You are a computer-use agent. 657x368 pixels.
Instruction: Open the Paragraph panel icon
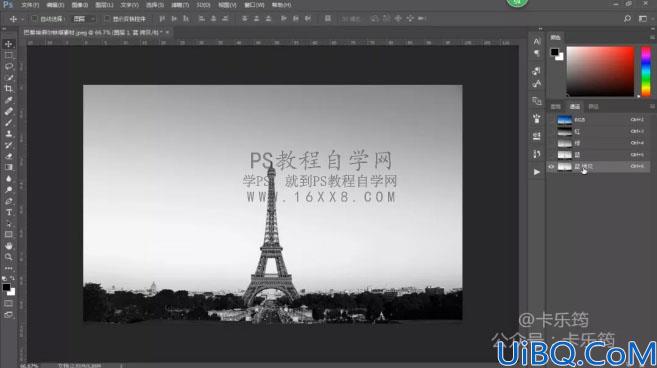[537, 53]
